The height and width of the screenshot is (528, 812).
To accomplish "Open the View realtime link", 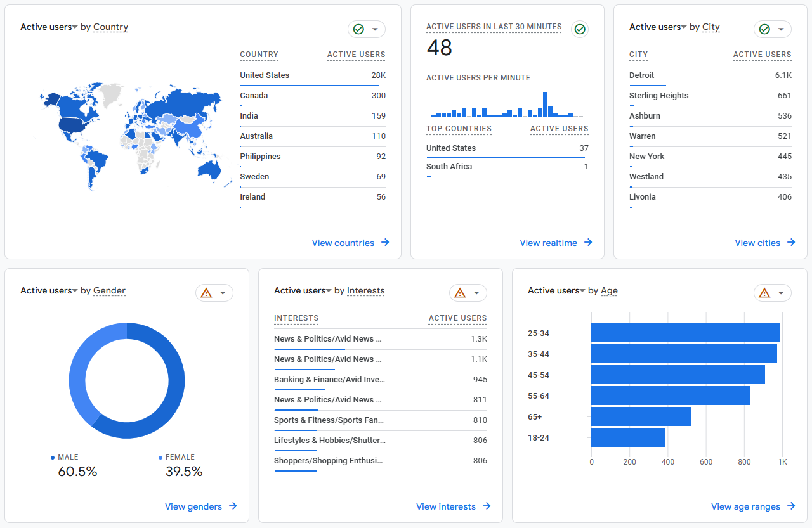I will click(548, 243).
